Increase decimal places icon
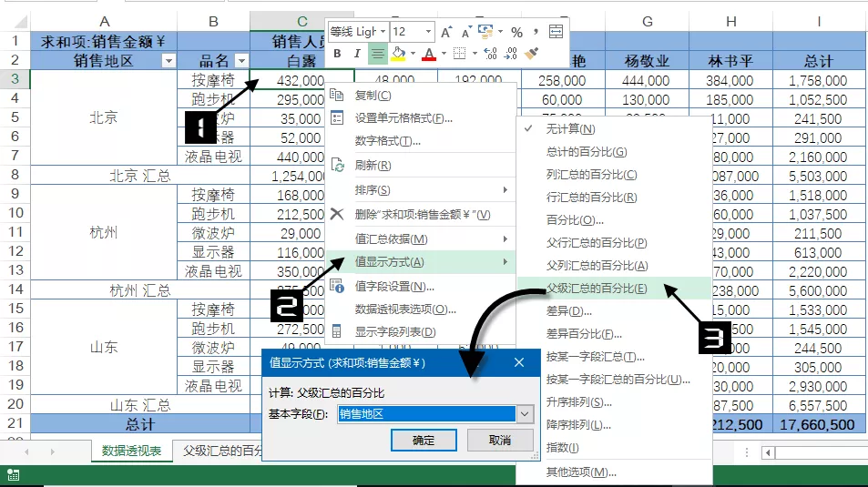Viewport: 868px width, 487px height. coord(490,54)
